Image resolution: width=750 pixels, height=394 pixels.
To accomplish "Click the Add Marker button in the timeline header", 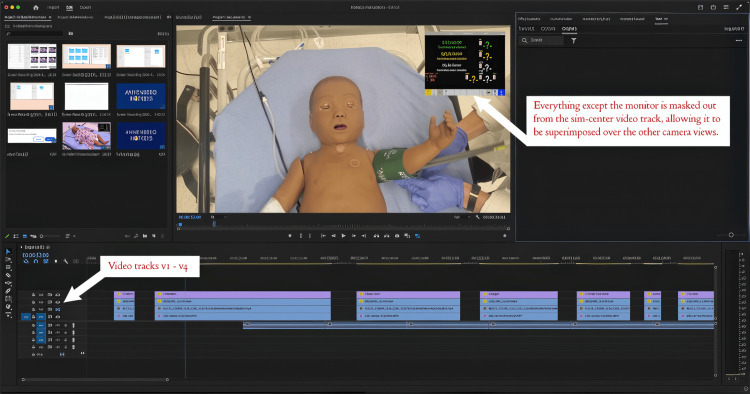I will tap(56, 261).
